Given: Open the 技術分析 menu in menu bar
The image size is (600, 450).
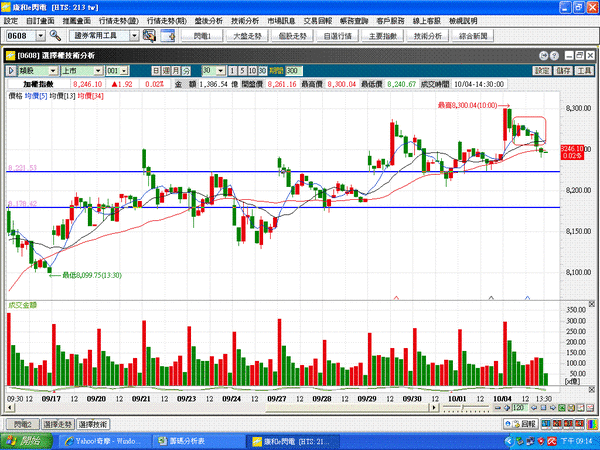Looking at the screenshot, I should [245, 21].
